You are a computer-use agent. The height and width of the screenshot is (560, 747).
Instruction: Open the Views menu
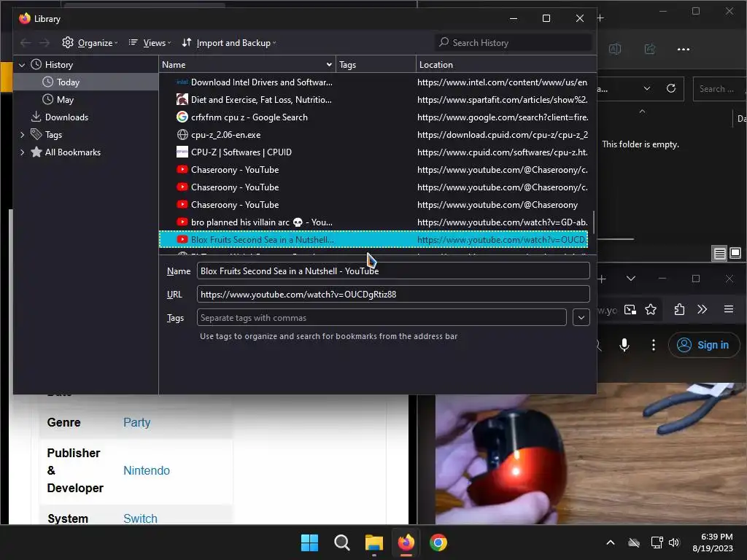click(149, 43)
